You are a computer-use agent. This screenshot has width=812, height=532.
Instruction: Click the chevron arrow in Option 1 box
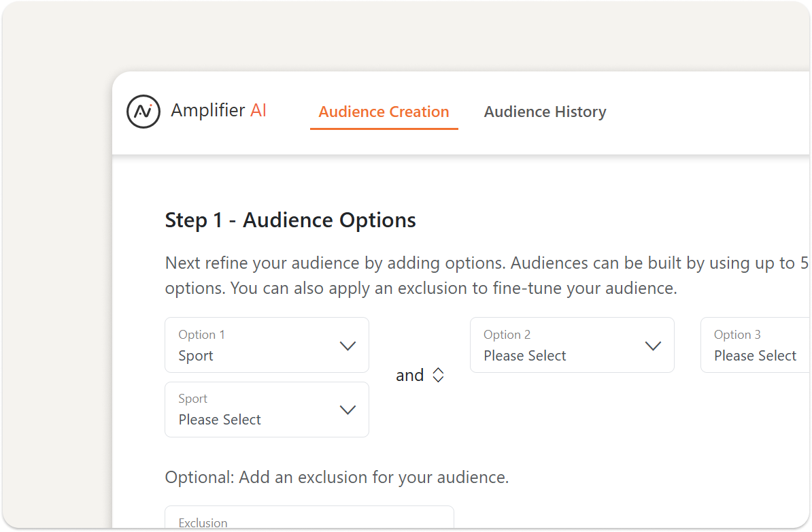point(348,346)
